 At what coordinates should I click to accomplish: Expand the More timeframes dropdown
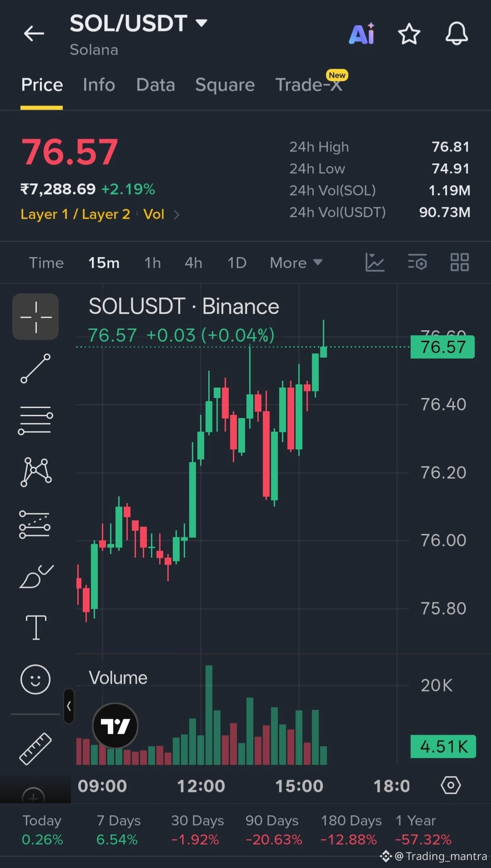point(296,263)
